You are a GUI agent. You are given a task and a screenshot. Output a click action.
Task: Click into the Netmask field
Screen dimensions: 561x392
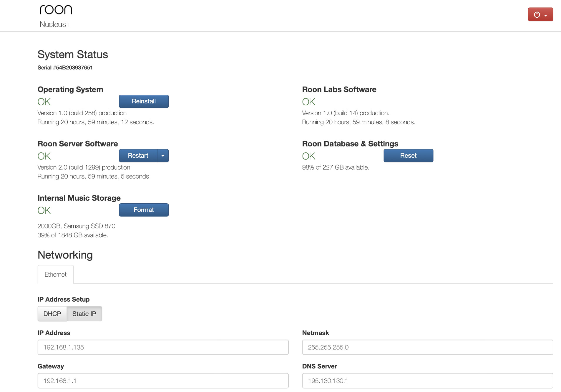pyautogui.click(x=427, y=347)
